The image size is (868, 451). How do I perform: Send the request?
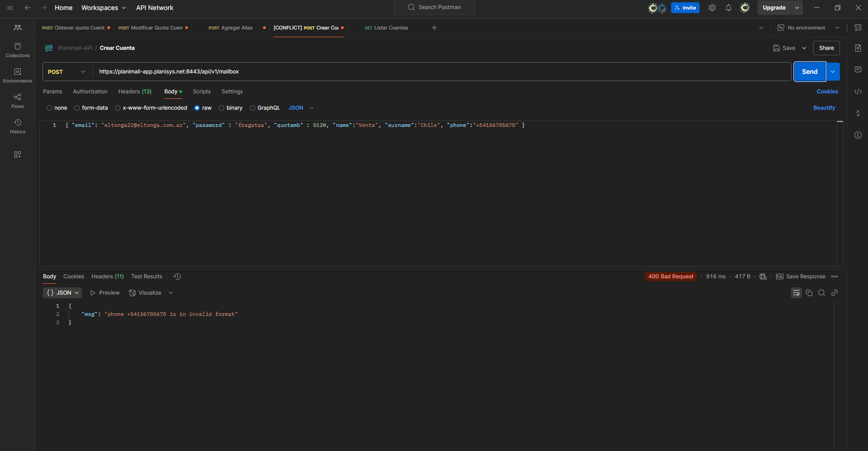[x=810, y=72]
